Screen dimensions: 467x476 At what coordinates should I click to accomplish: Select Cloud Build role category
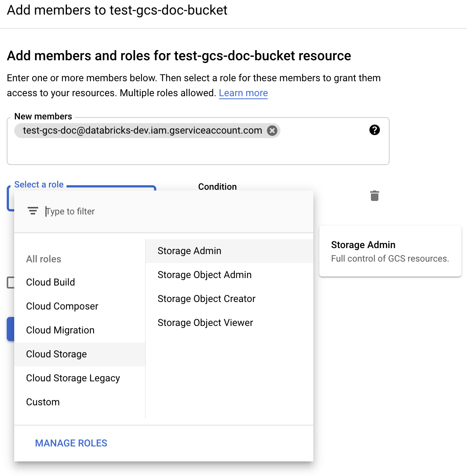point(50,282)
